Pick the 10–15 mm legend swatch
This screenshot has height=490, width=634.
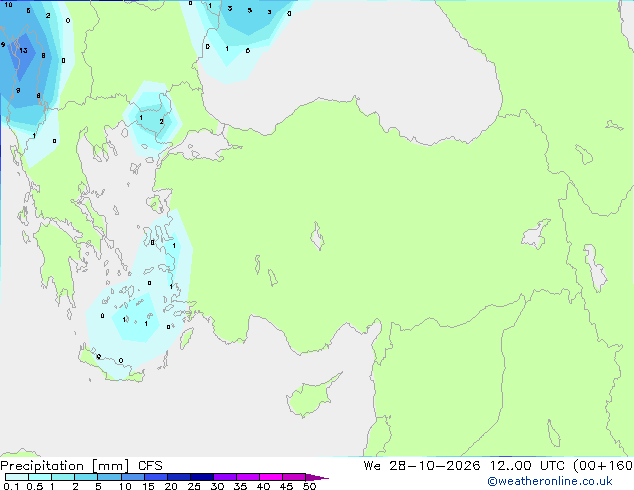(133, 477)
